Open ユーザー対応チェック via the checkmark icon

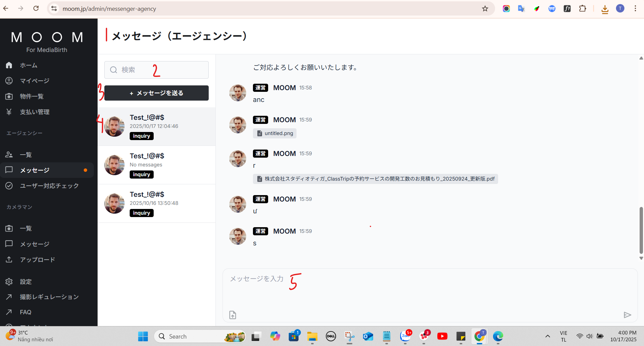(x=9, y=186)
